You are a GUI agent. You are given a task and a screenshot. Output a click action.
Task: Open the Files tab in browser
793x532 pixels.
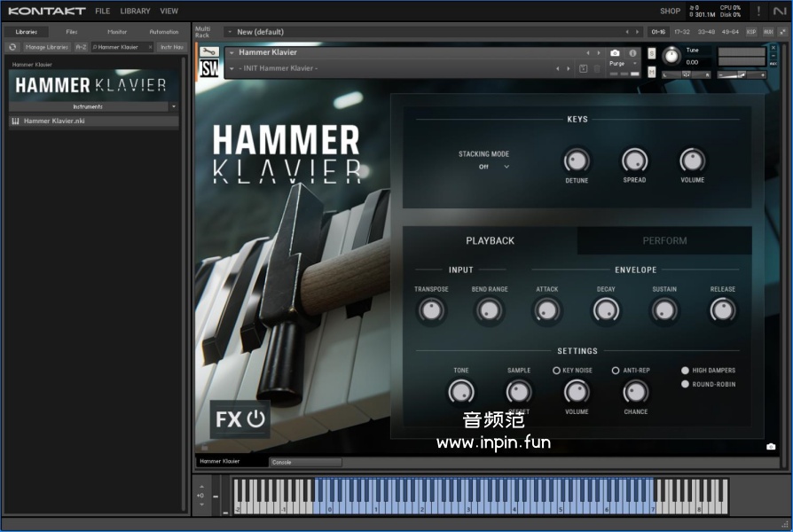(x=72, y=32)
